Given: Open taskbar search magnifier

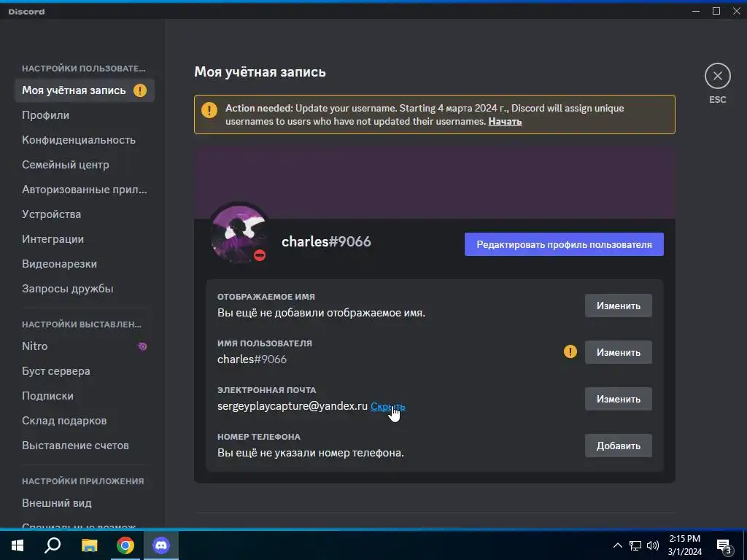Looking at the screenshot, I should click(53, 545).
